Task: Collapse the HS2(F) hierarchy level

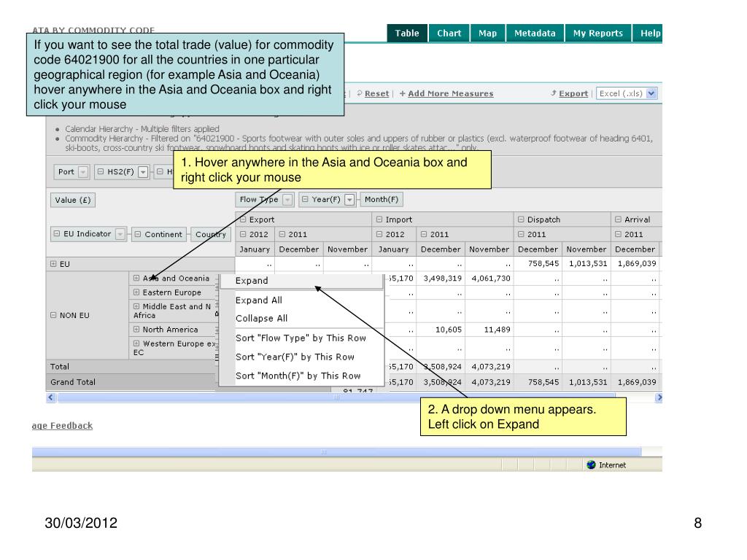Action: tap(101, 172)
